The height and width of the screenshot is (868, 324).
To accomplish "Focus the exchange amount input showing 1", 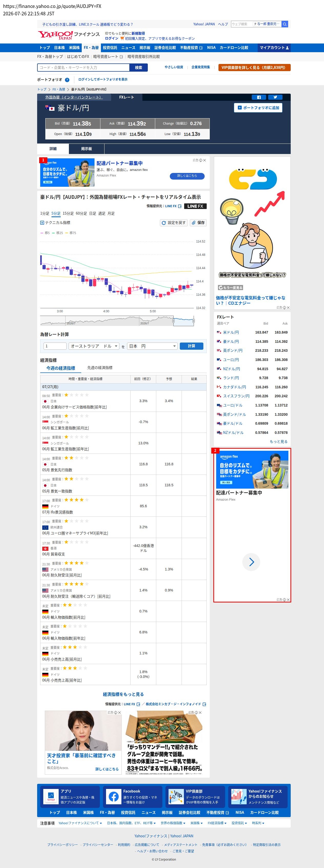I will 55,346.
